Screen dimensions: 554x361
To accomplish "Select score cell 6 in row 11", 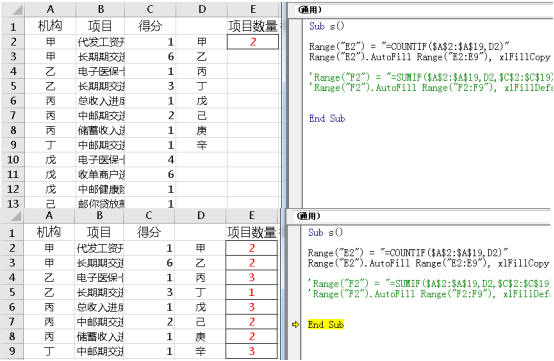I will [150, 174].
